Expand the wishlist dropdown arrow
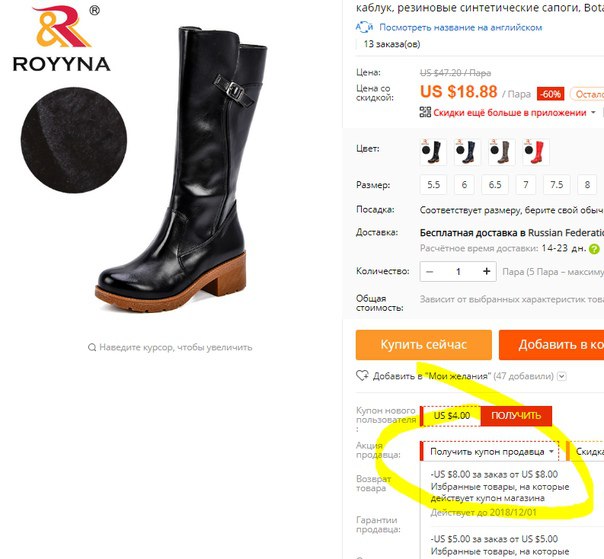Screen dimensions: 604x559 pyautogui.click(x=562, y=376)
